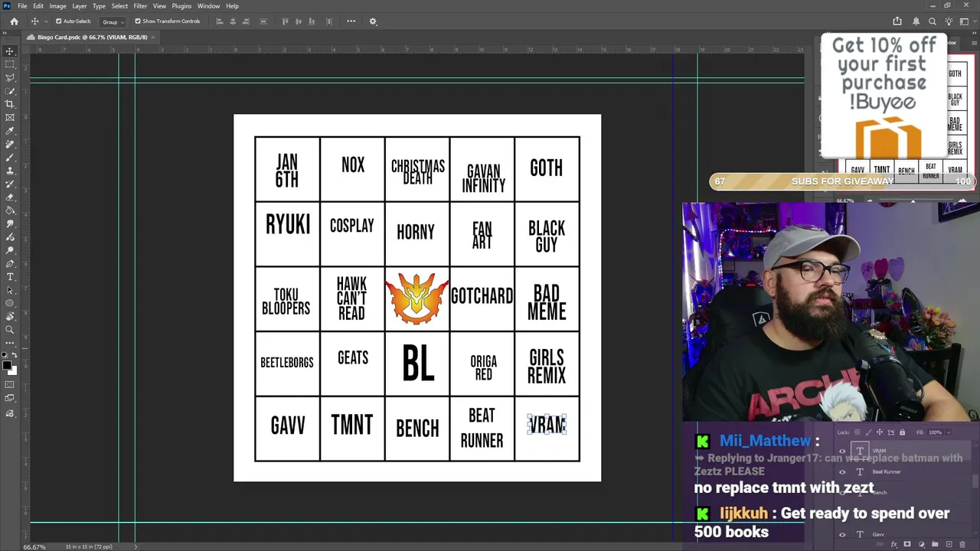Toggle the Auto-Select checkbox
The width and height of the screenshot is (980, 551).
coord(58,21)
